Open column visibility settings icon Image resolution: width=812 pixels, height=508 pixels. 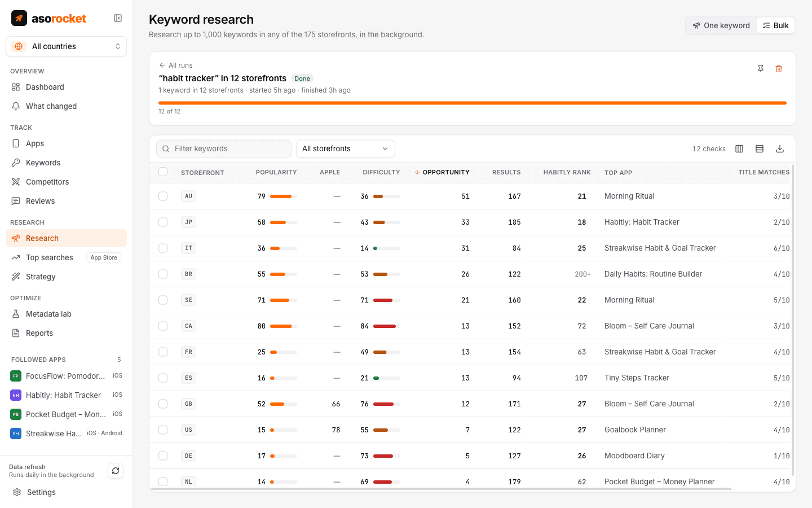pyautogui.click(x=739, y=148)
